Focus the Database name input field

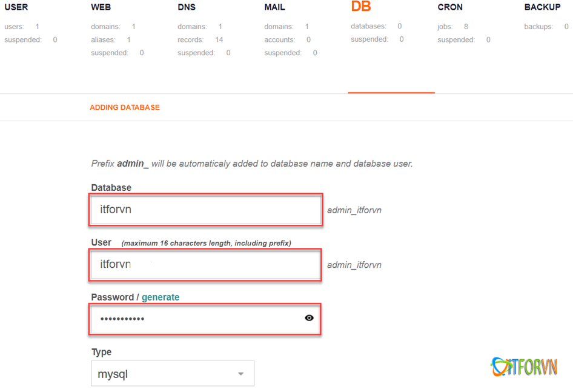205,210
